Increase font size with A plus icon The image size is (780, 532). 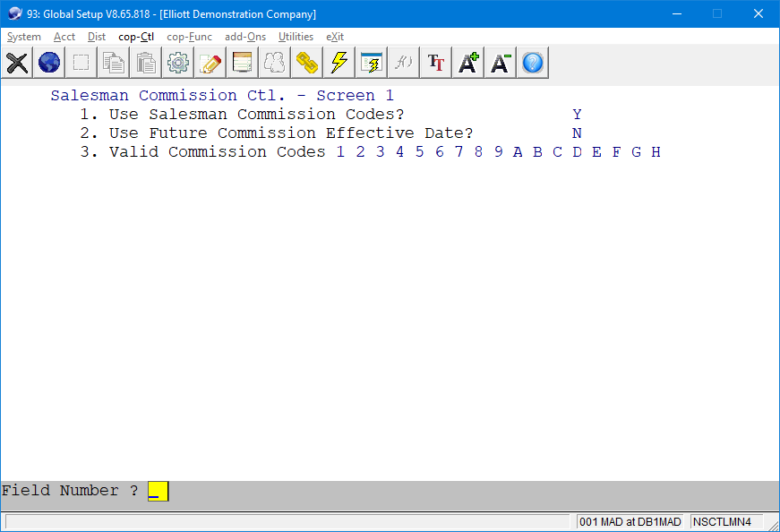[x=468, y=63]
